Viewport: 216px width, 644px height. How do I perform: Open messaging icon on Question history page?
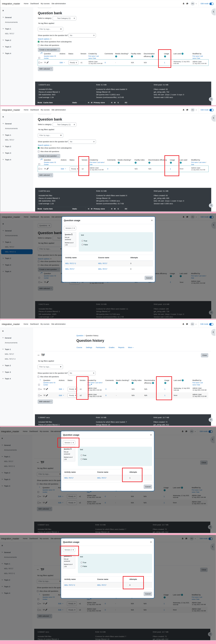pyautogui.click(x=187, y=324)
